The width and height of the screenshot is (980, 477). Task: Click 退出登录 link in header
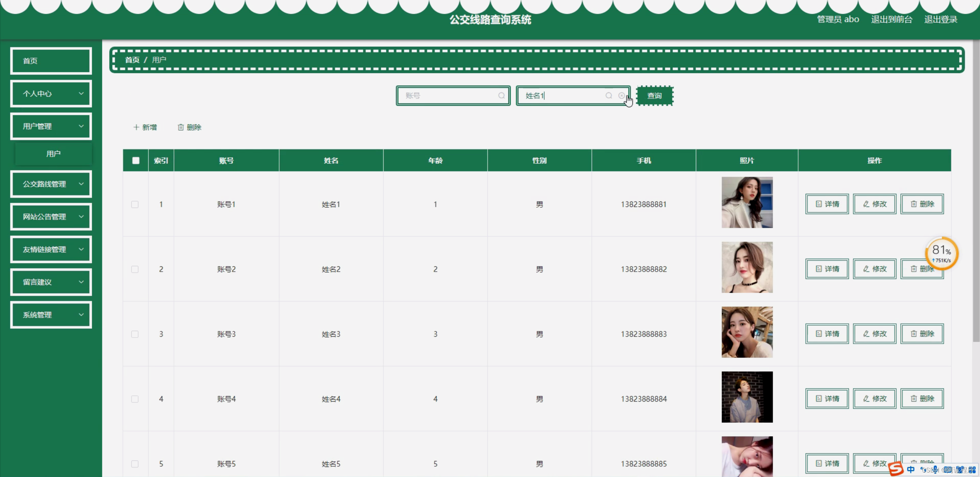940,20
